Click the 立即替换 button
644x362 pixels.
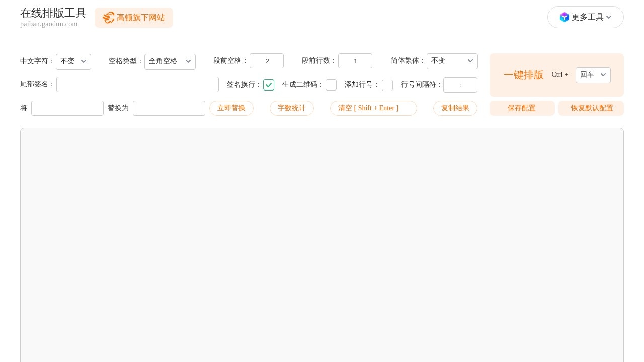point(231,108)
